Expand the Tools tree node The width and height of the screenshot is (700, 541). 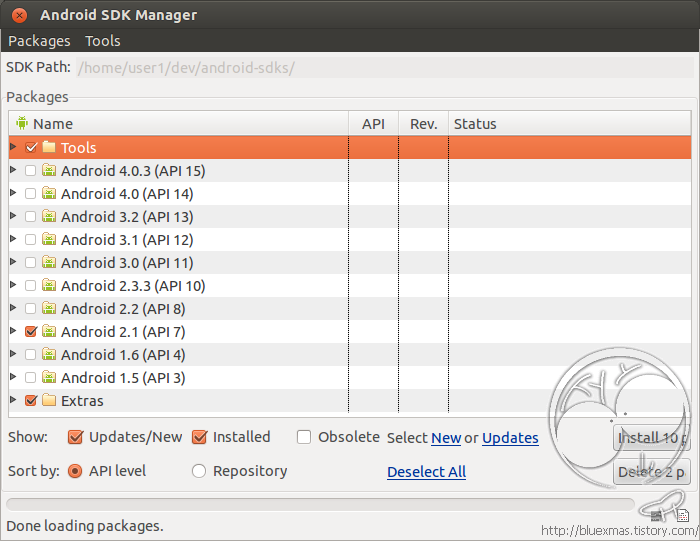point(13,146)
